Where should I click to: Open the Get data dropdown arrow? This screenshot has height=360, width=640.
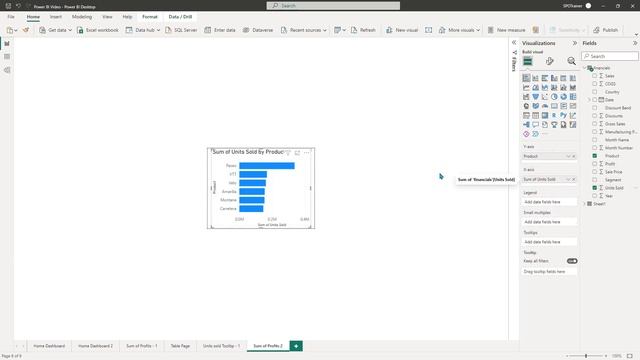pos(70,30)
